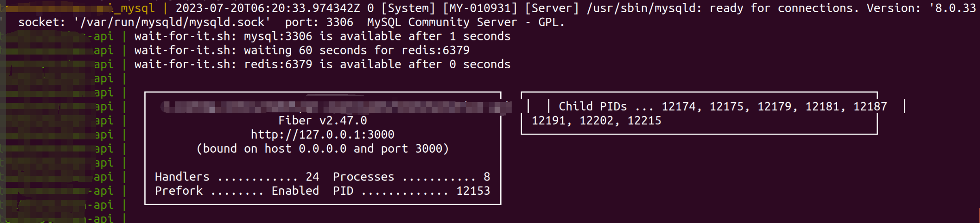Image resolution: width=980 pixels, height=223 pixels.
Task: Click the Child PIDs label
Action: tap(593, 107)
